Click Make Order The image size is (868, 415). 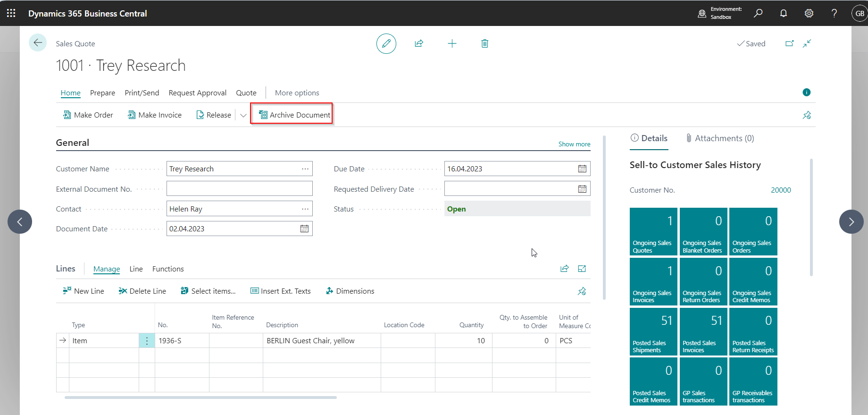point(88,115)
